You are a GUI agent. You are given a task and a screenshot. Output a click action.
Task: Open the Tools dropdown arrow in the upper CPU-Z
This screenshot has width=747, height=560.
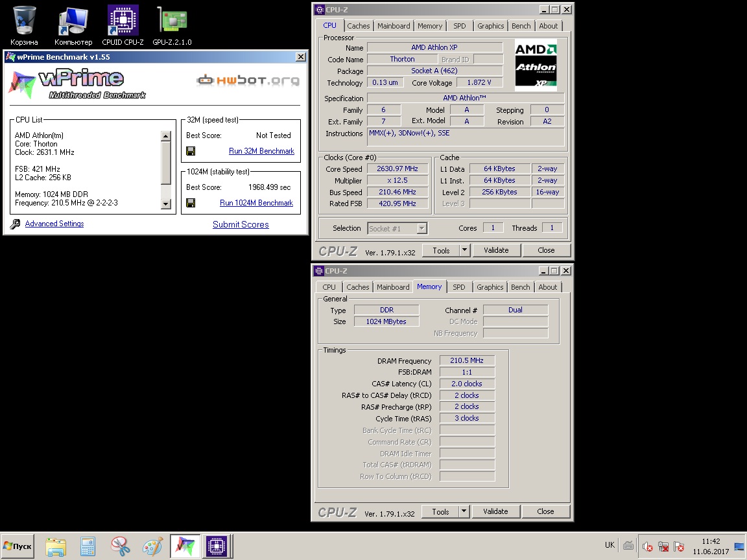tap(464, 250)
